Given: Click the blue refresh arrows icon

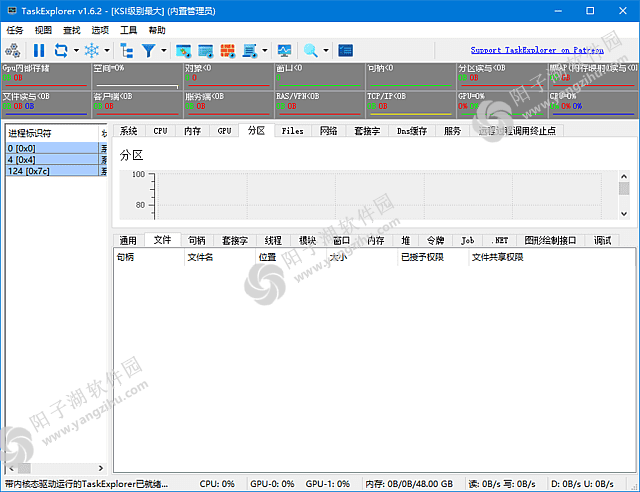Looking at the screenshot, I should 61,51.
